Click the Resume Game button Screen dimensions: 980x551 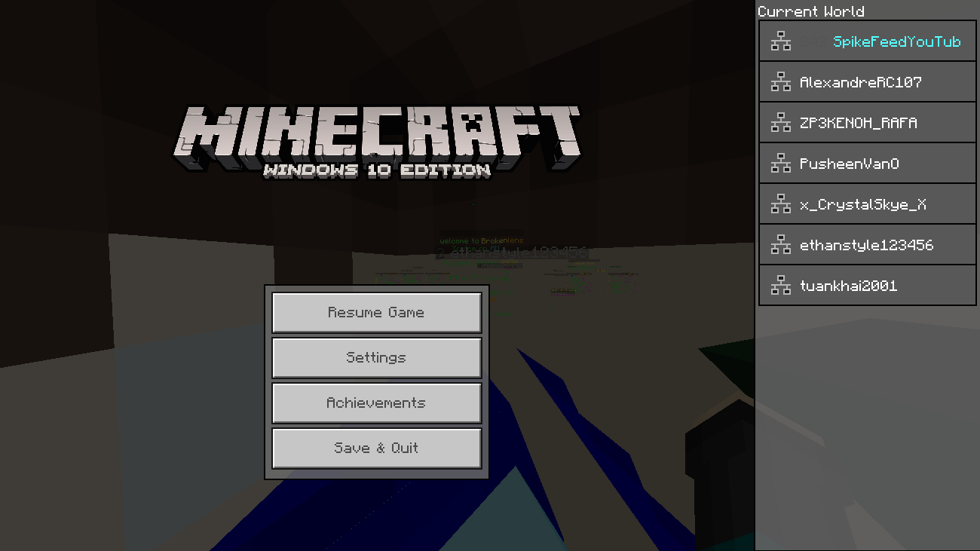(x=376, y=312)
